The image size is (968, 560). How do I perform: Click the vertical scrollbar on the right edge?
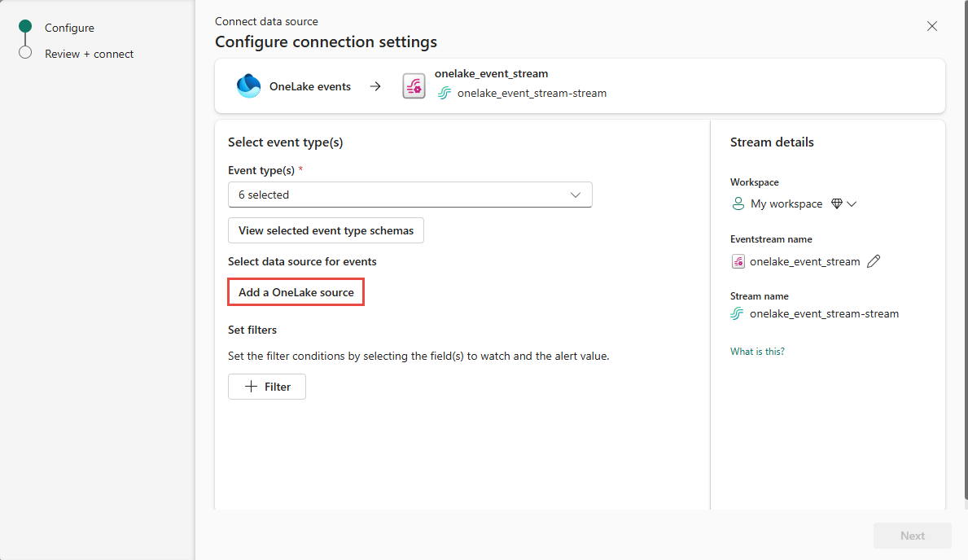[965, 244]
